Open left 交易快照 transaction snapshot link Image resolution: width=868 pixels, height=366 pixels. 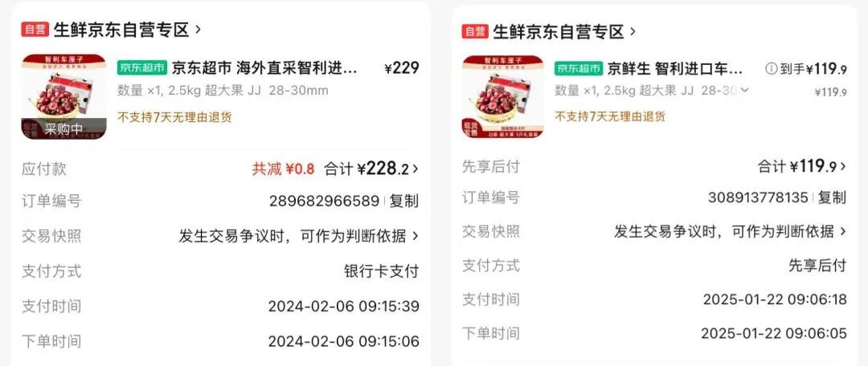coord(298,236)
